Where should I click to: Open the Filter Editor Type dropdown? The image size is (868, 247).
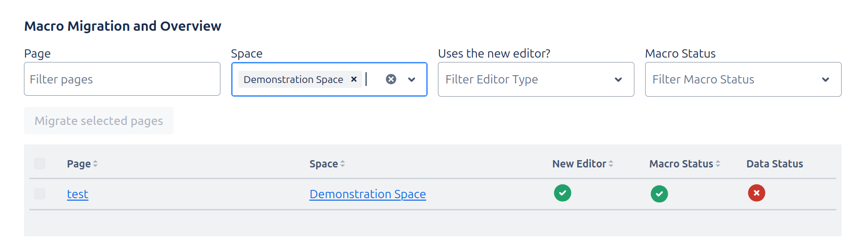[x=536, y=79]
